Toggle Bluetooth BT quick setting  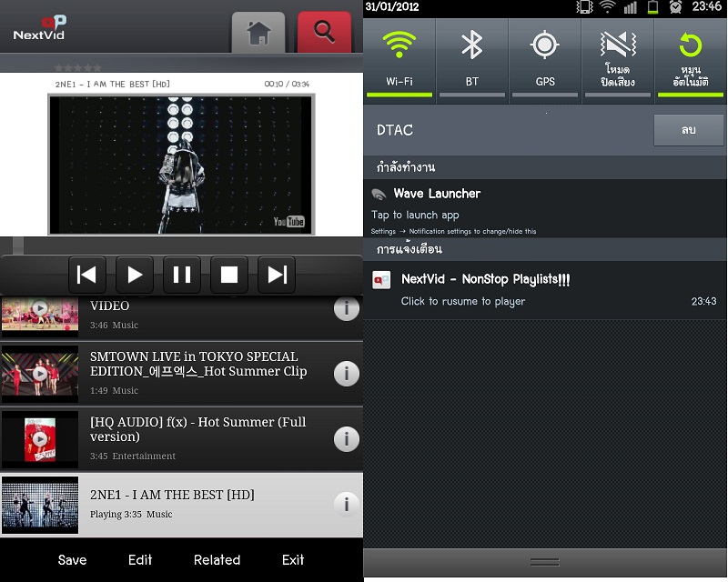(471, 60)
